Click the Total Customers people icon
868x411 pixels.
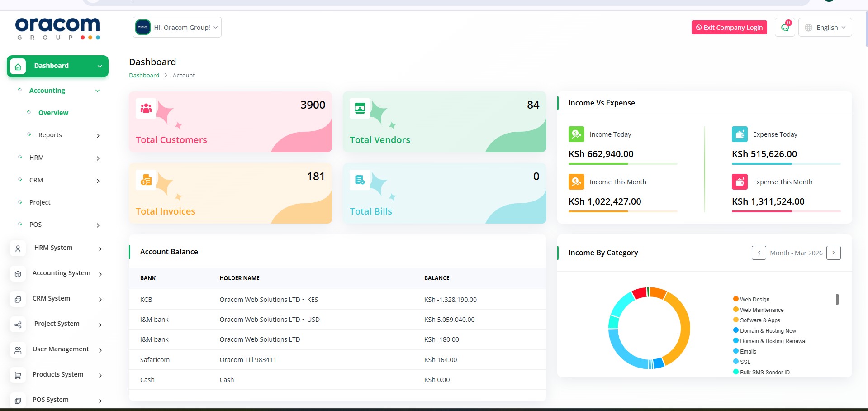click(x=146, y=109)
